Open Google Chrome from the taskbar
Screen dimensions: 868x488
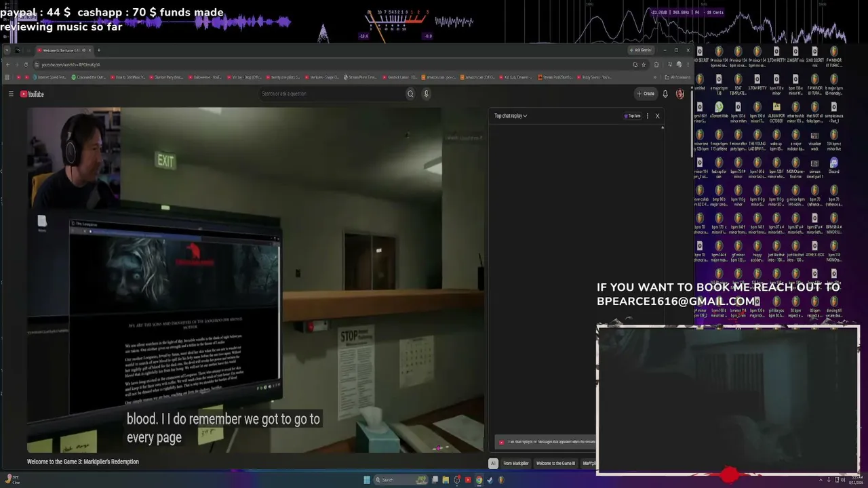click(479, 480)
